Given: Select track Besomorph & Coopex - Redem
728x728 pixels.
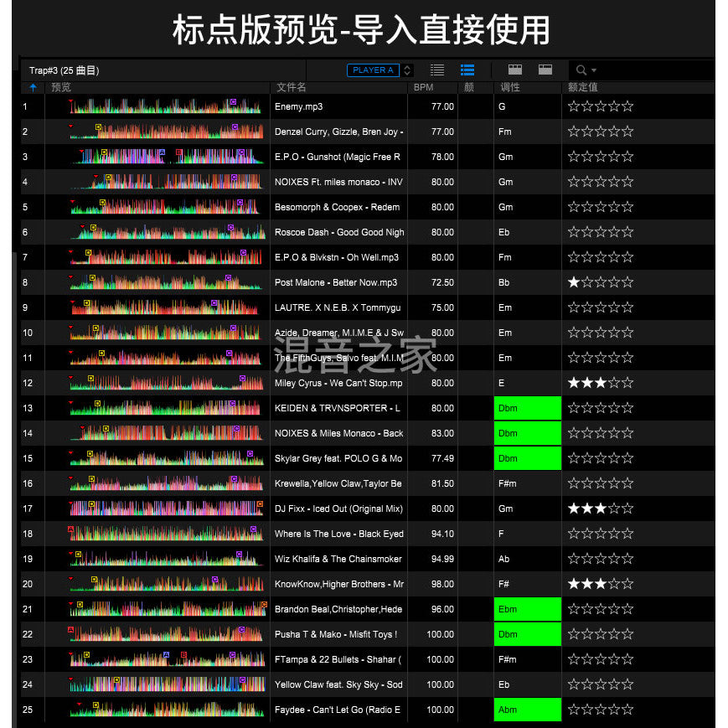Looking at the screenshot, I should pos(337,207).
